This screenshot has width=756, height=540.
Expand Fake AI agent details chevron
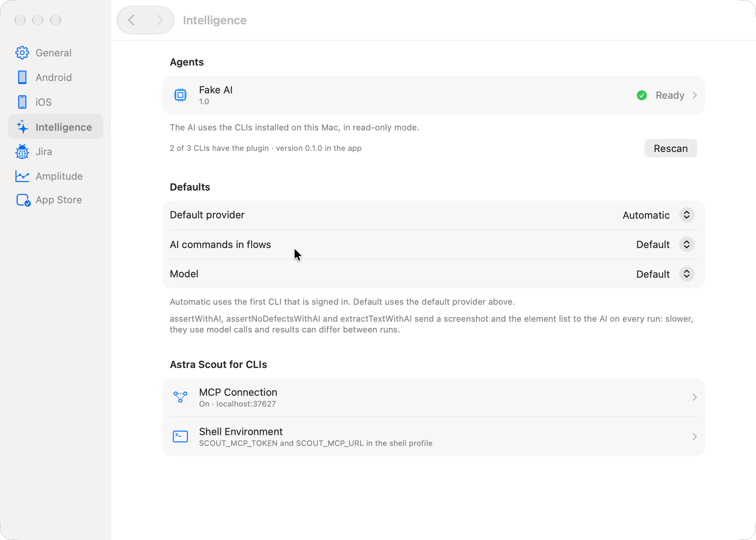[x=695, y=95]
